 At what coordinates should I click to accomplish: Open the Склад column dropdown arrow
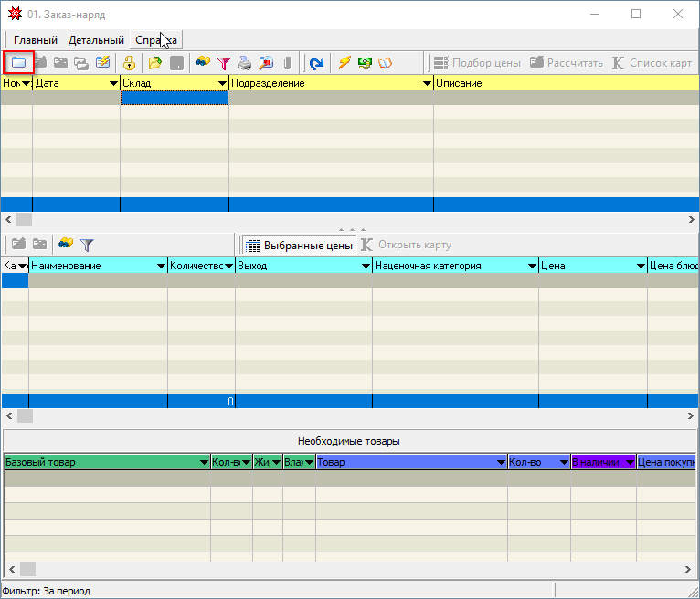tap(222, 83)
